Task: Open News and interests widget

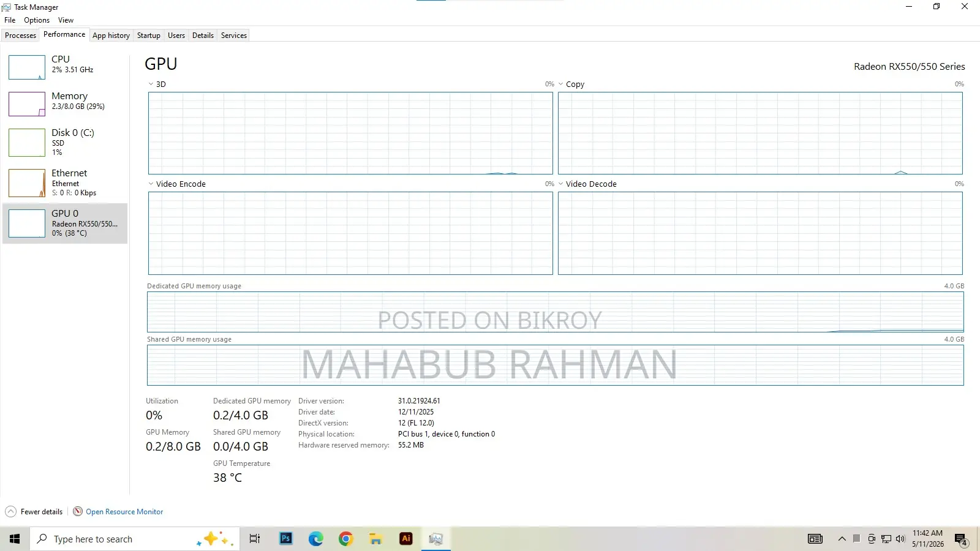Action: (815, 539)
